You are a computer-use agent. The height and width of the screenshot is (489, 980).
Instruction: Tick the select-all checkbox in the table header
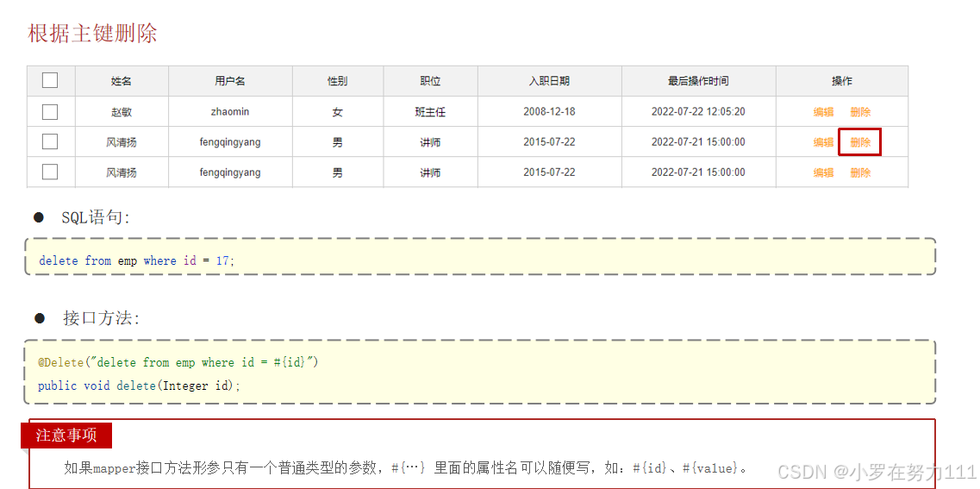pyautogui.click(x=50, y=80)
